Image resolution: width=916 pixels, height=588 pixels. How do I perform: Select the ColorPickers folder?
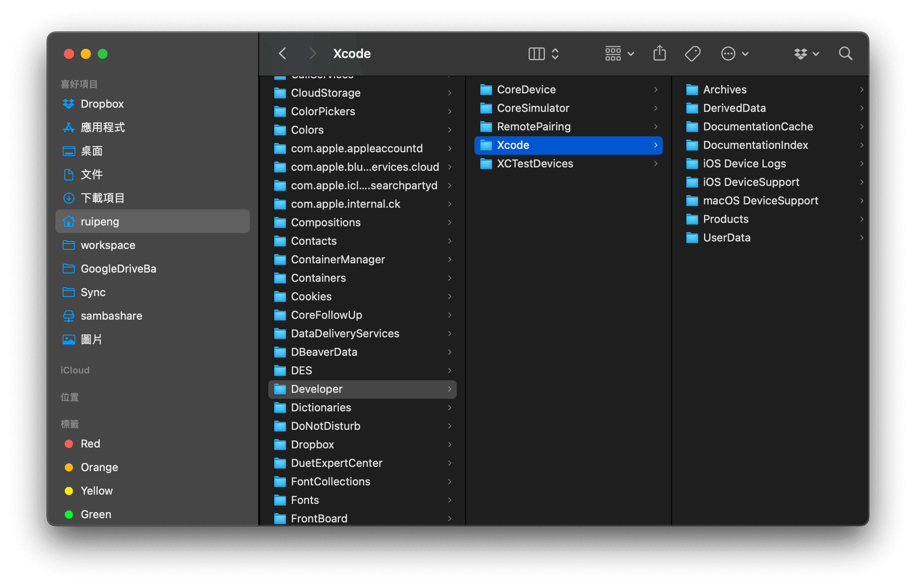(x=363, y=111)
